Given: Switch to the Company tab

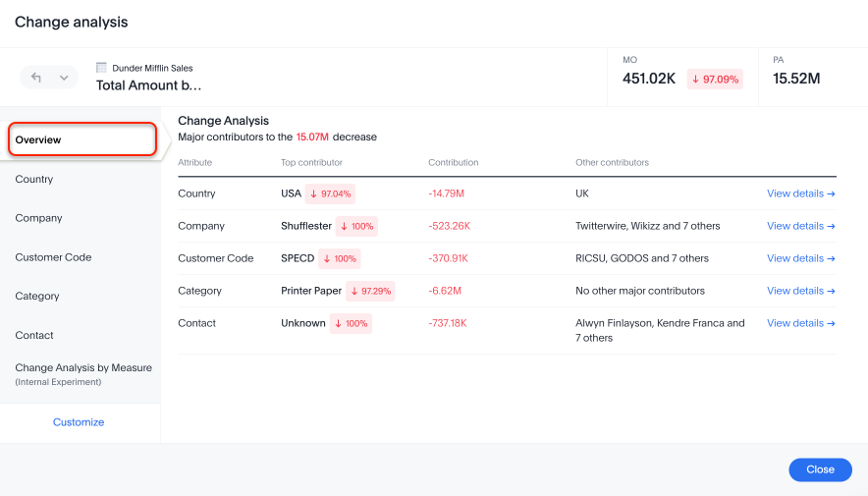Looking at the screenshot, I should [38, 218].
